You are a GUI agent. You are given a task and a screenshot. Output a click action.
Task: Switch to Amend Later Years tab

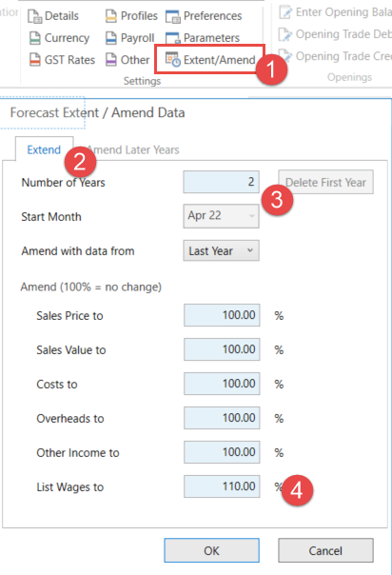pyautogui.click(x=133, y=149)
